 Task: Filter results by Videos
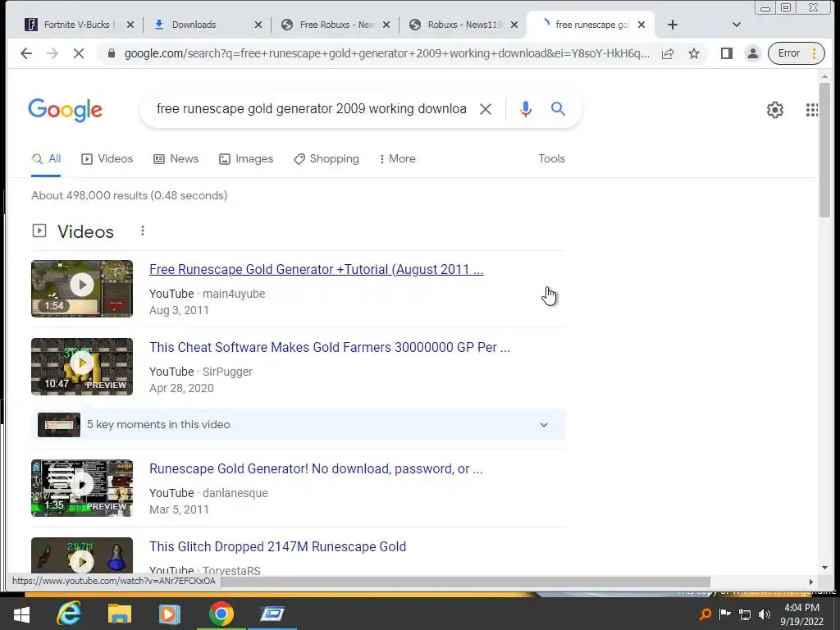(x=107, y=158)
